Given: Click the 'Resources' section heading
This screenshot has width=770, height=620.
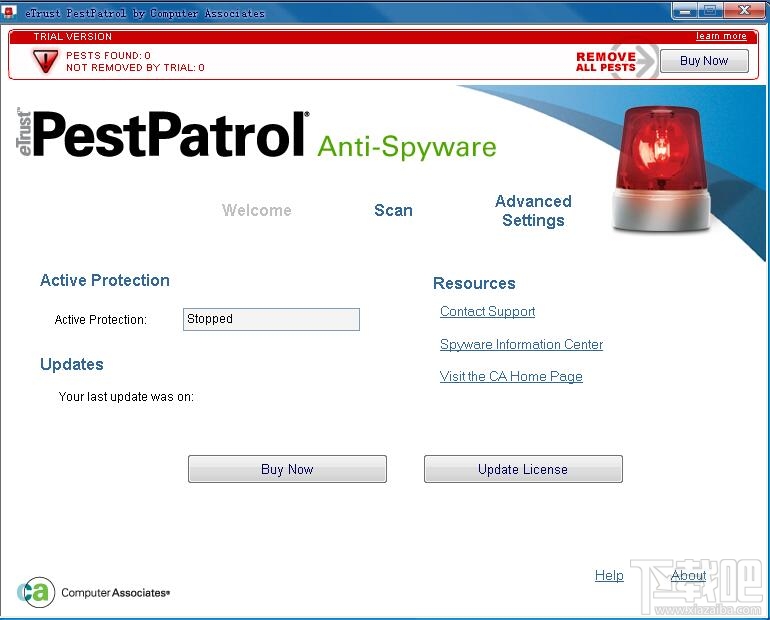Looking at the screenshot, I should tap(474, 283).
